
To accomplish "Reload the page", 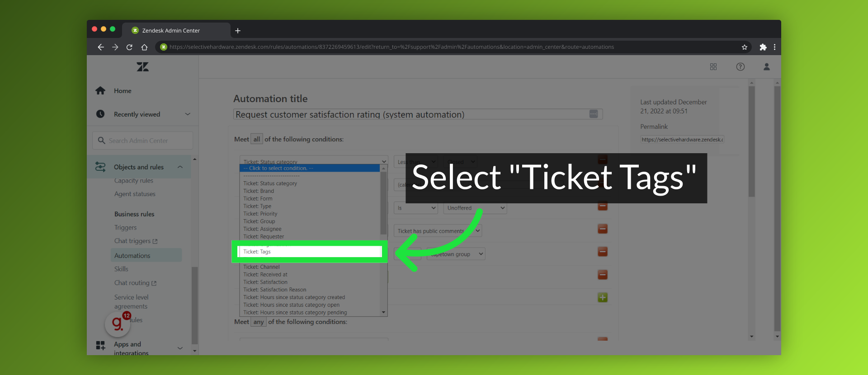I will [129, 47].
